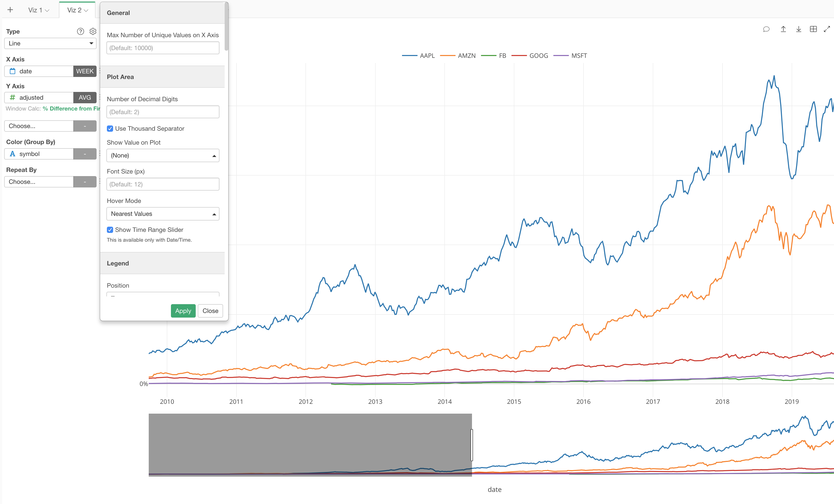The image size is (834, 504).
Task: Toggle FB series in legend
Action: (493, 56)
